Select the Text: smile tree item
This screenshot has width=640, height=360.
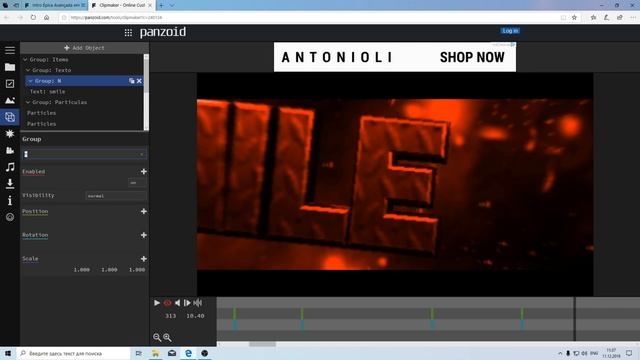click(47, 91)
